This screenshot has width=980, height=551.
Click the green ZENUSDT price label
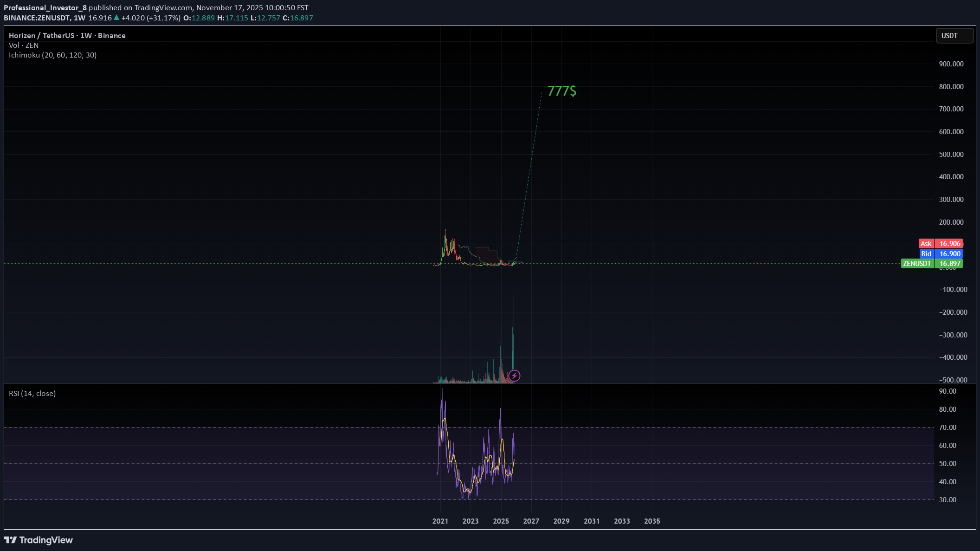[x=931, y=264]
